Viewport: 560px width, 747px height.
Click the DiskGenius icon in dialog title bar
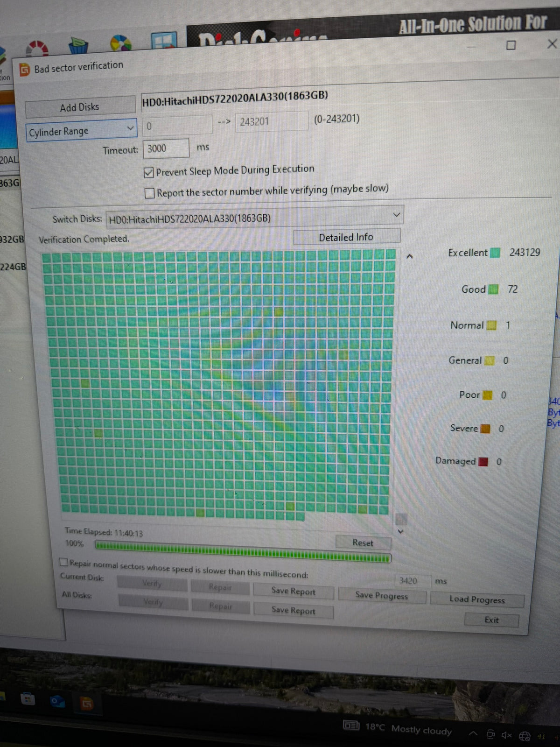pos(24,70)
